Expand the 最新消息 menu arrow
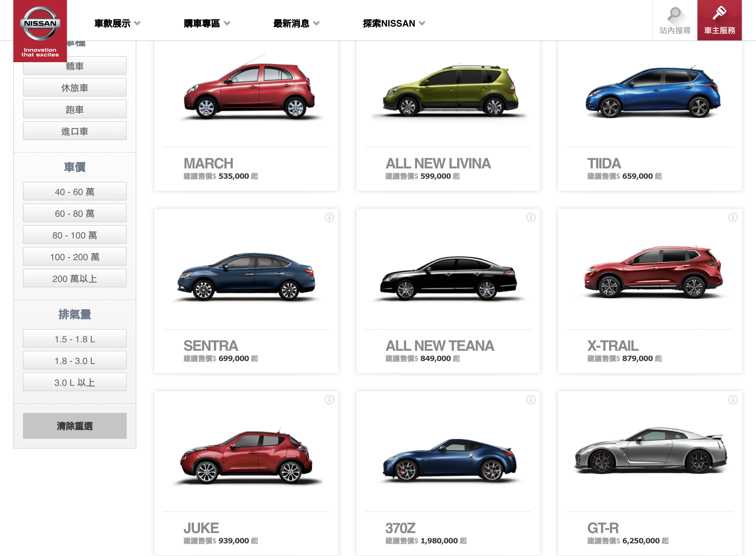Screen dimensions: 756x556 coord(316,23)
